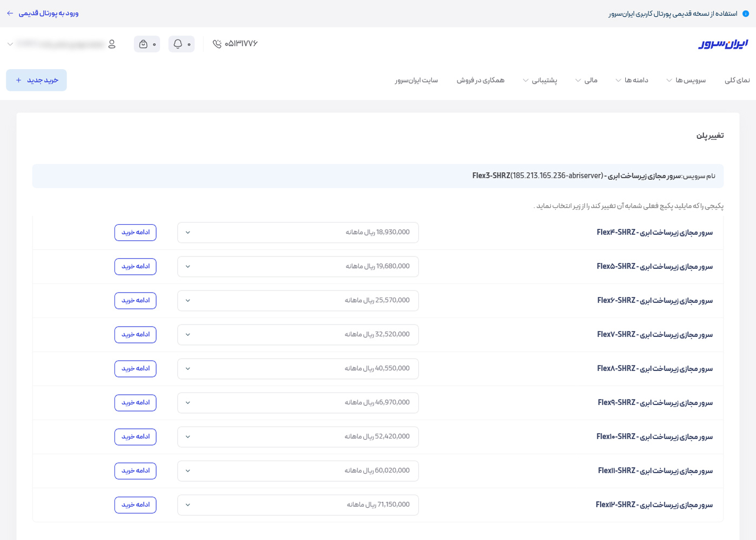Expand the user account chevron
756x540 pixels.
point(10,44)
